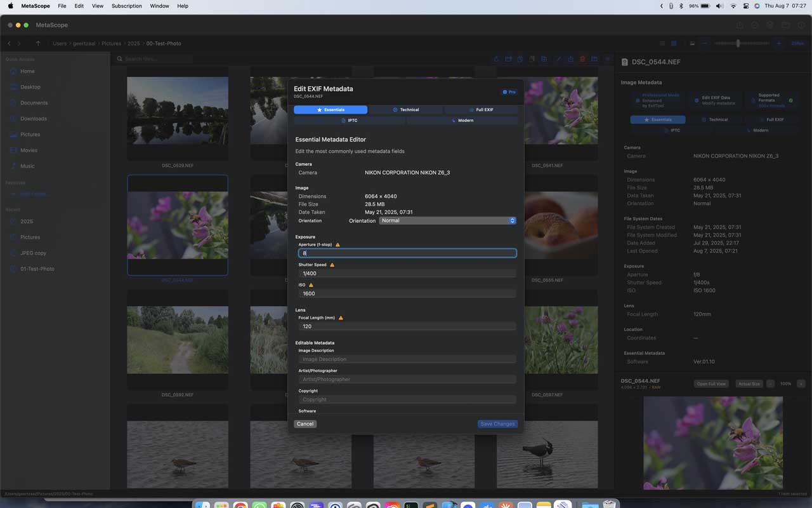This screenshot has width=812, height=508.
Task: Open Desktop in Quick Access sidebar
Action: tap(30, 87)
